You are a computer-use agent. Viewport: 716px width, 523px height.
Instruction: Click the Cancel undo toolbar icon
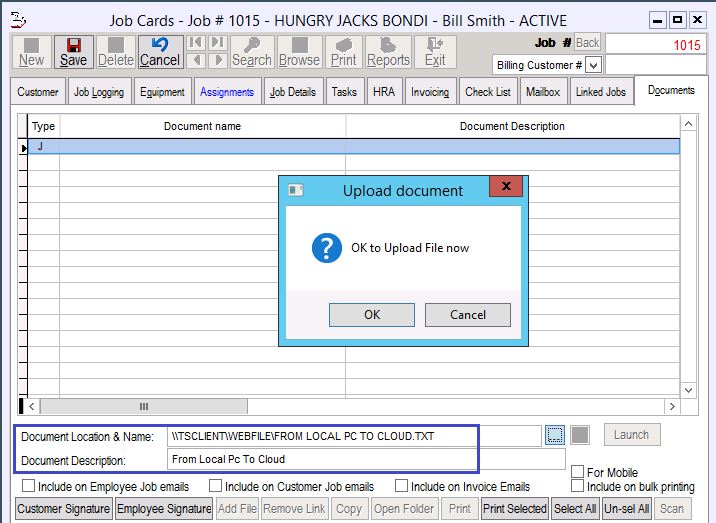tap(160, 52)
